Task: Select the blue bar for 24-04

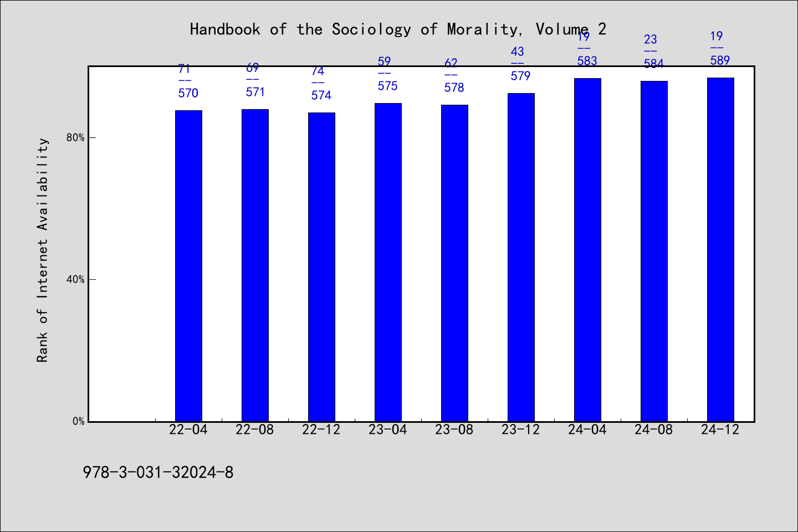Action: point(587,250)
